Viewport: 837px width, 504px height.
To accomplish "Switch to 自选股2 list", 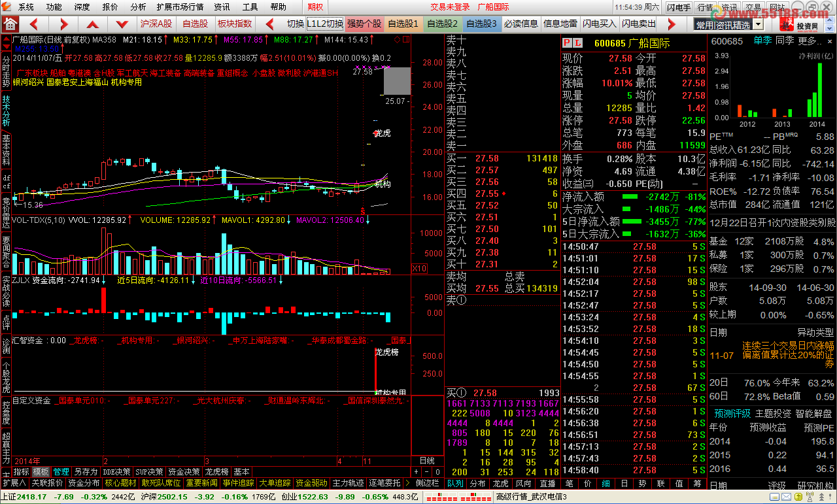I will (x=443, y=24).
